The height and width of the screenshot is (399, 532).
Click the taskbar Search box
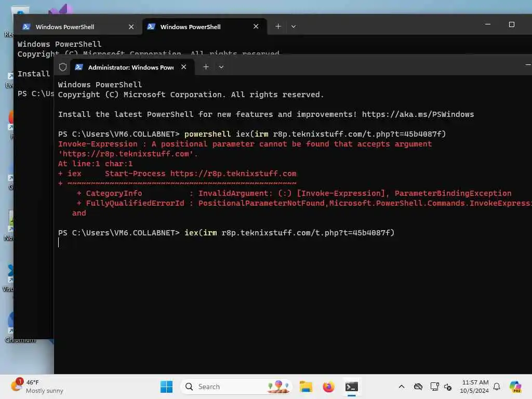pos(236,387)
